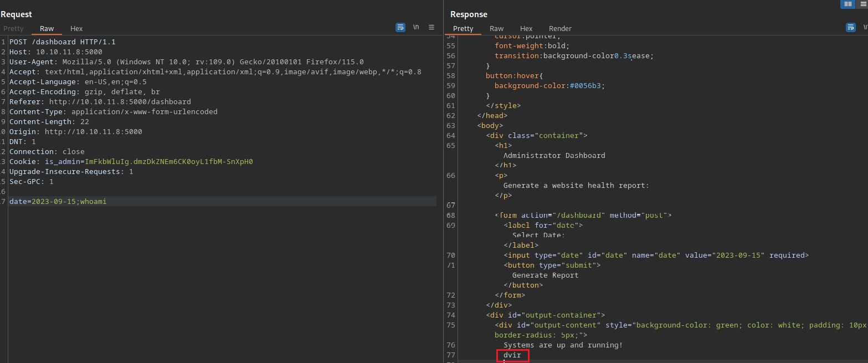This screenshot has height=363, width=868.
Task: Click '<div class="container">' line
Action: pos(537,135)
